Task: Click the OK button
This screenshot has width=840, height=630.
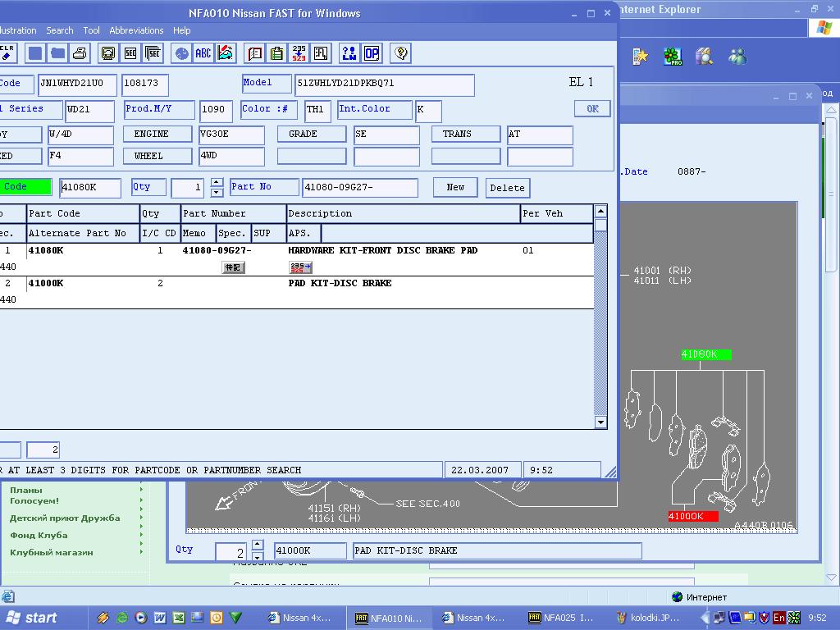Action: (592, 109)
